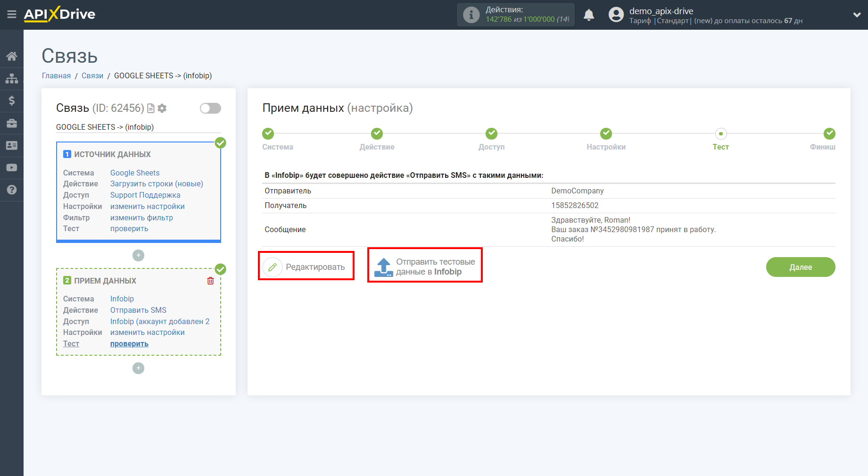Image resolution: width=868 pixels, height=476 pixels.
Task: Click the ApiX-Drive logo
Action: point(59,14)
